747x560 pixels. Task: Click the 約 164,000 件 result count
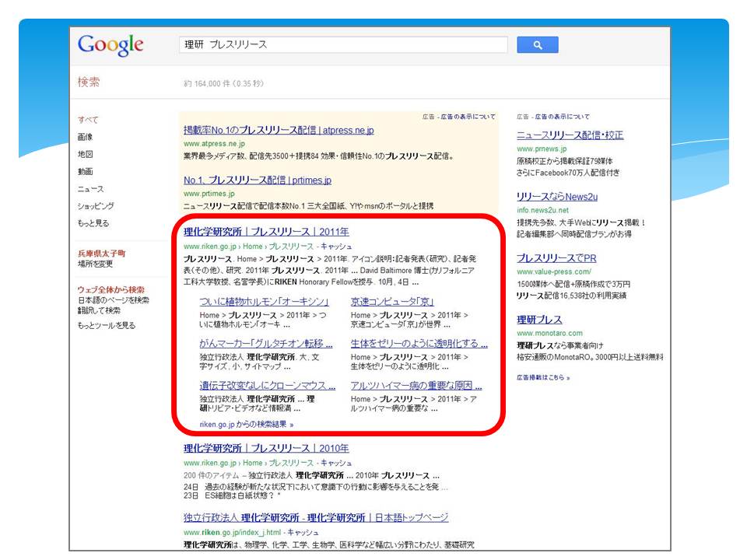(223, 84)
